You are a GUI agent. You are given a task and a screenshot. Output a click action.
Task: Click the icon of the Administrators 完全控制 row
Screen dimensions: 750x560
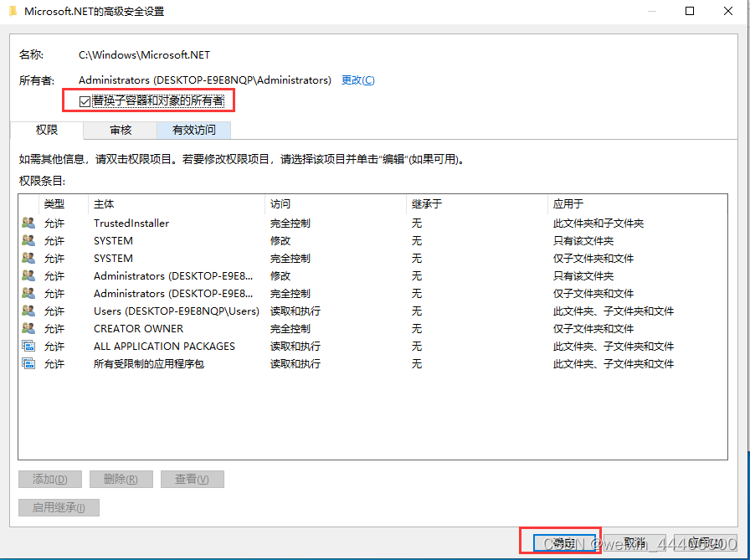pos(28,293)
